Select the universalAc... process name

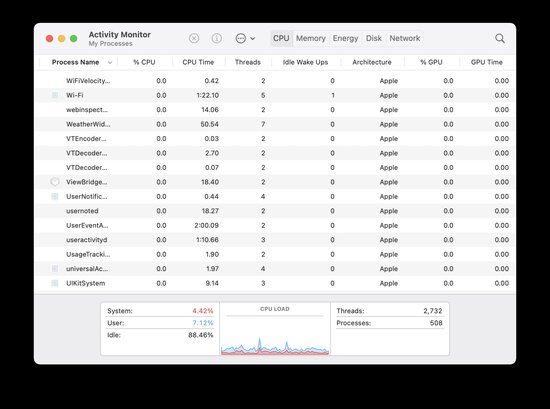(x=87, y=269)
